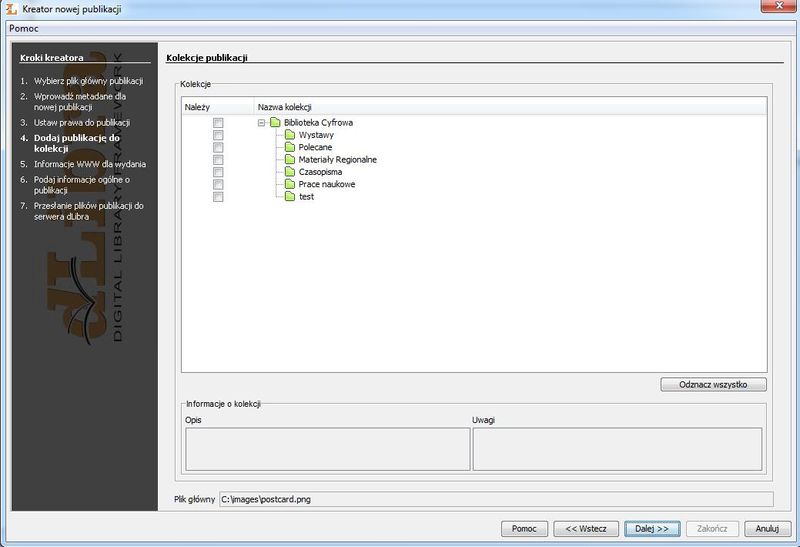Click the Biblioteka Cyfrowa folder icon

[x=275, y=123]
